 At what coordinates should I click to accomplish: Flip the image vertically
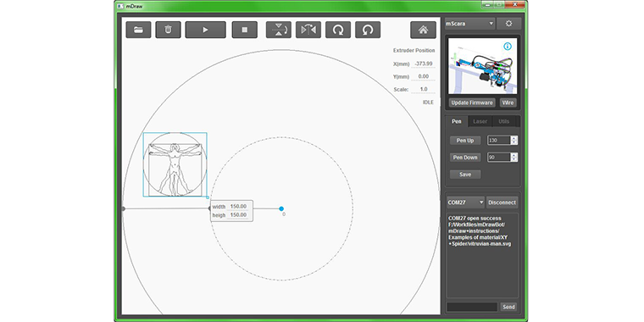tap(279, 30)
